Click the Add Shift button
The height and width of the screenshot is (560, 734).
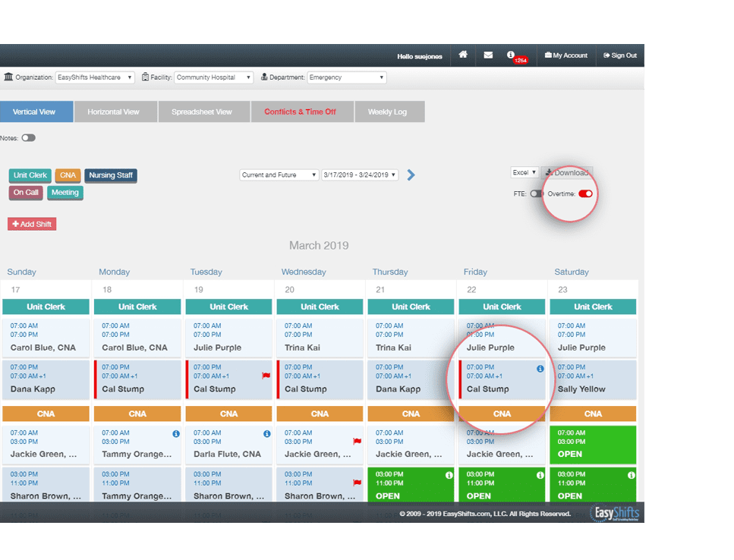point(31,223)
